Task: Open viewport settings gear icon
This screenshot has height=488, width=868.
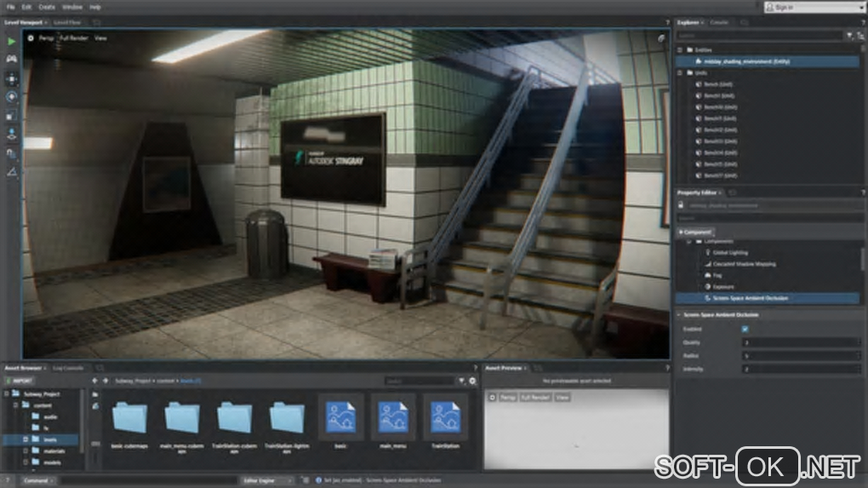Action: pos(31,38)
